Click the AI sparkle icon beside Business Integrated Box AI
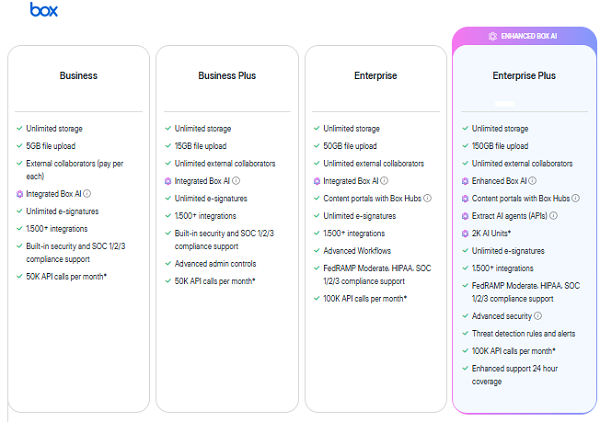The width and height of the screenshot is (600, 422). [x=20, y=194]
